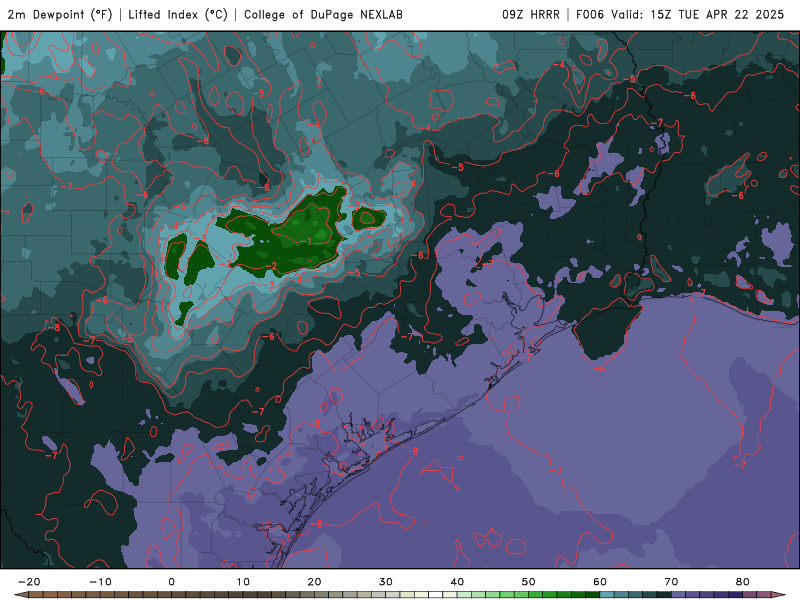Click the 60 label on the color scale
800x600 pixels.
pos(600,582)
